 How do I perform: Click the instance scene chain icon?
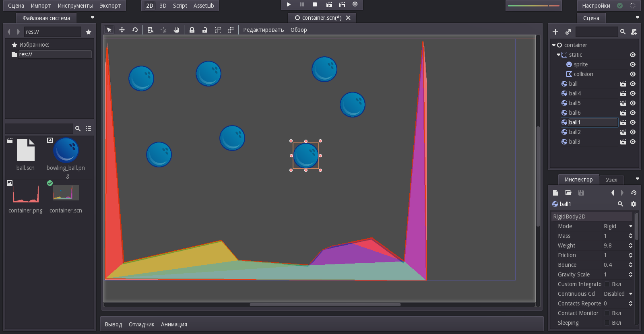point(568,32)
